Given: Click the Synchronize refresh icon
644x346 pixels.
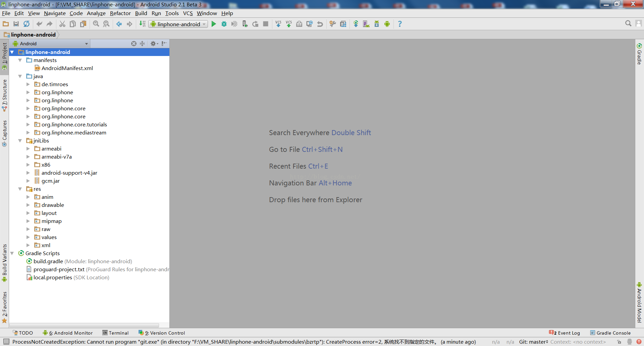Looking at the screenshot, I should coord(26,24).
